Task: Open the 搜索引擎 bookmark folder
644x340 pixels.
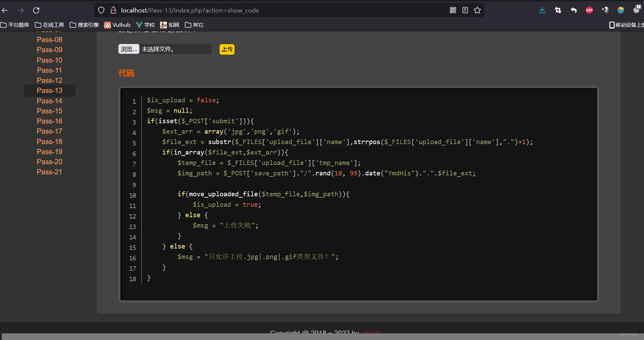Action: [84, 25]
